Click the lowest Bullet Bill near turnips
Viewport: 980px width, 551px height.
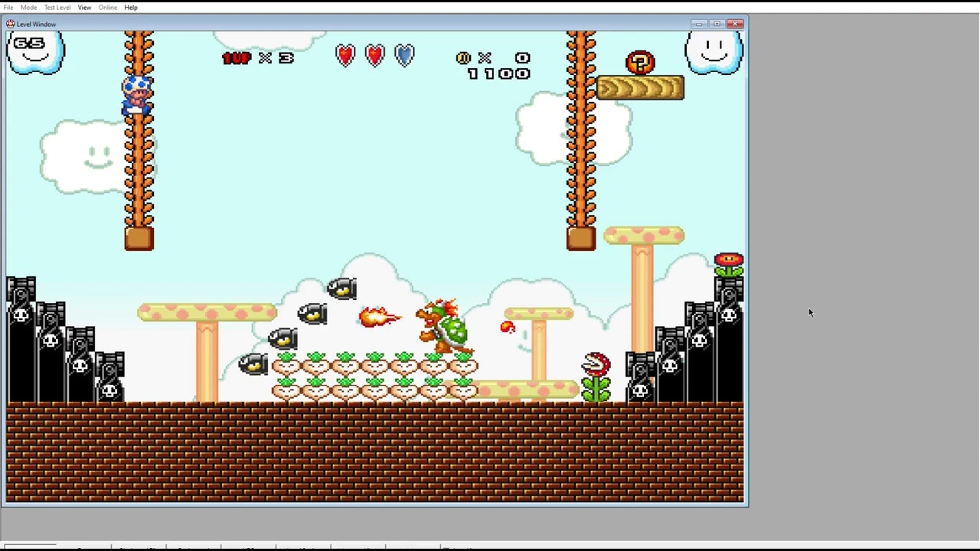[253, 364]
